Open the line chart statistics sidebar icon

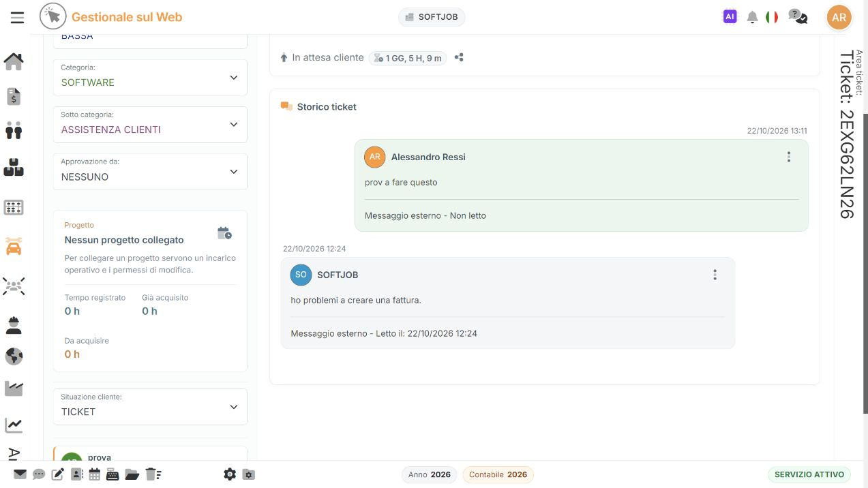coord(14,425)
